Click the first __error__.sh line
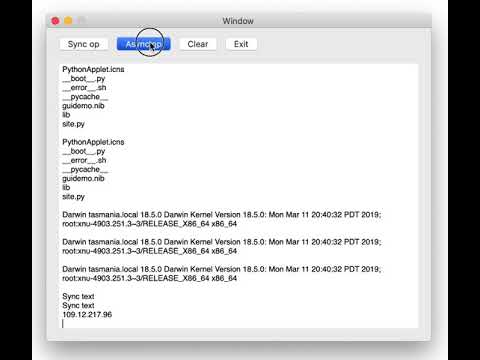The image size is (480, 360). click(x=84, y=88)
